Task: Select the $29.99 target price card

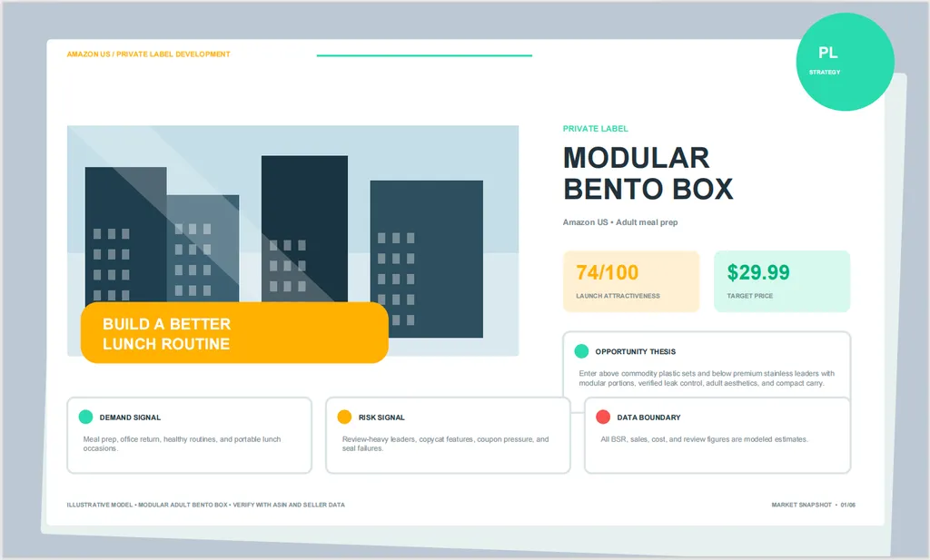Action: [x=782, y=281]
